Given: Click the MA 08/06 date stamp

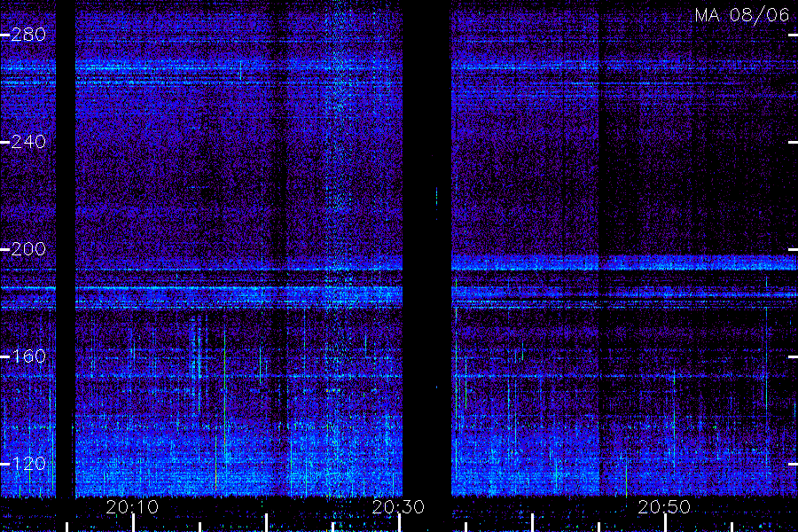Looking at the screenshot, I should point(742,15).
